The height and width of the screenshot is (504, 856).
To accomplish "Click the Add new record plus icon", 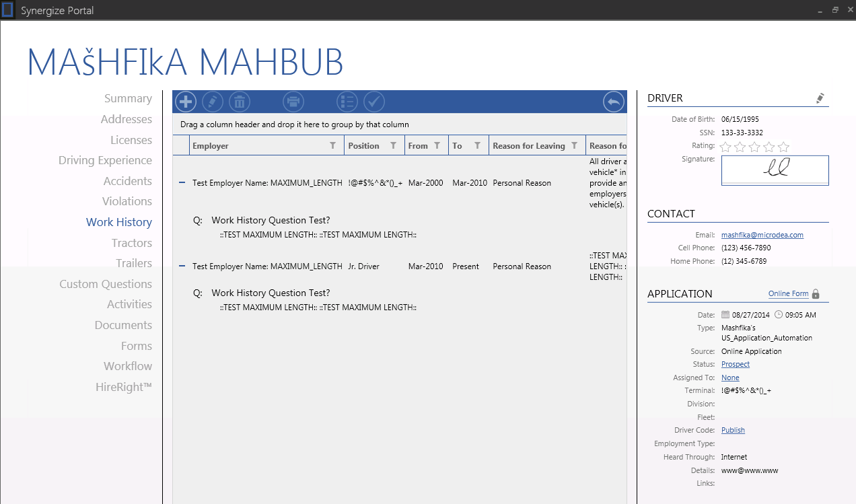I will 186,102.
